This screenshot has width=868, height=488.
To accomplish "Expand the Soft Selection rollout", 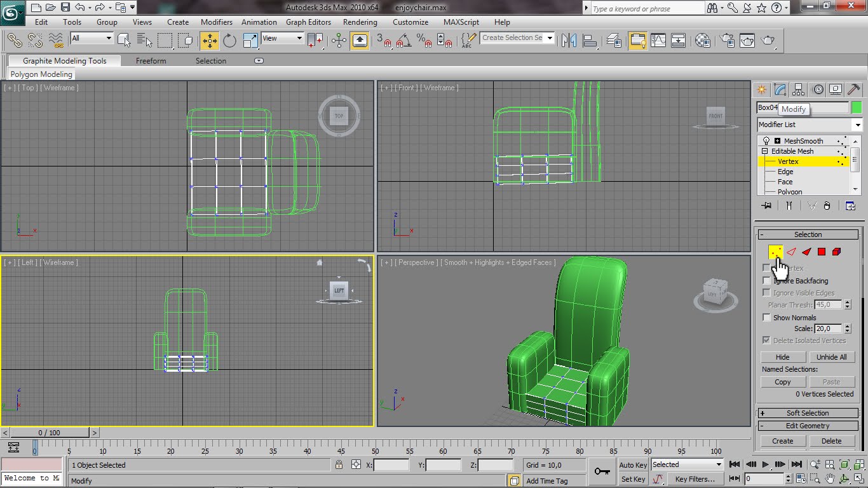I will click(808, 413).
